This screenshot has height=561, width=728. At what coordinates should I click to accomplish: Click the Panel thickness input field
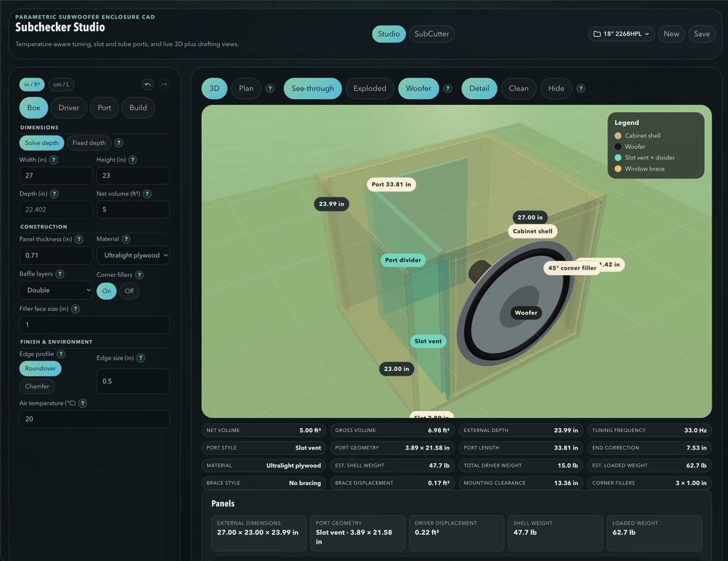coord(56,255)
